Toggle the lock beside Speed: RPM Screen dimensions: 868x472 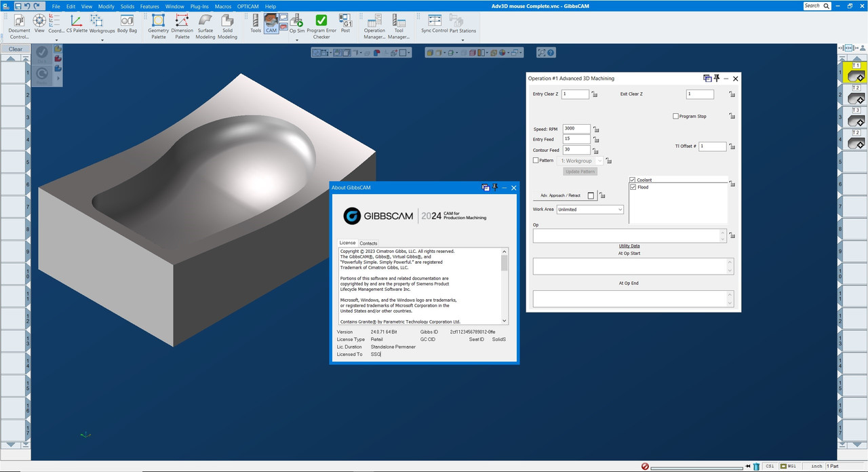pyautogui.click(x=595, y=129)
